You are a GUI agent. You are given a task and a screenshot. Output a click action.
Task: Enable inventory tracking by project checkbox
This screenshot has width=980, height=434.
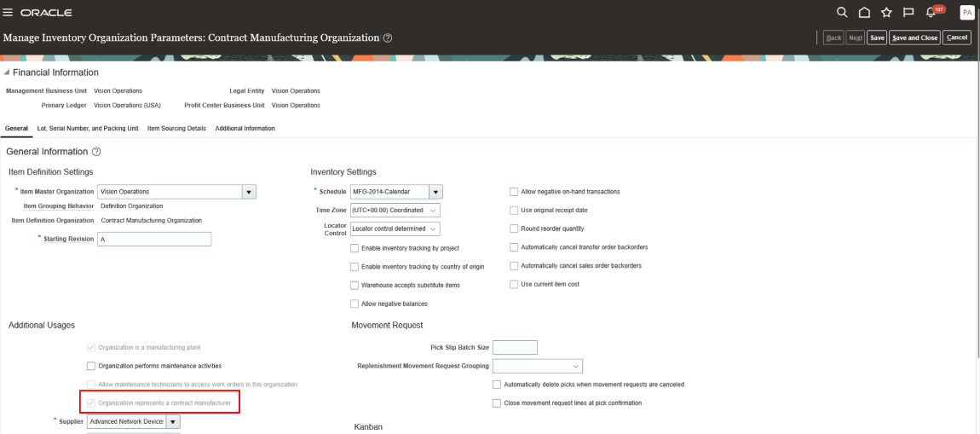tap(355, 248)
